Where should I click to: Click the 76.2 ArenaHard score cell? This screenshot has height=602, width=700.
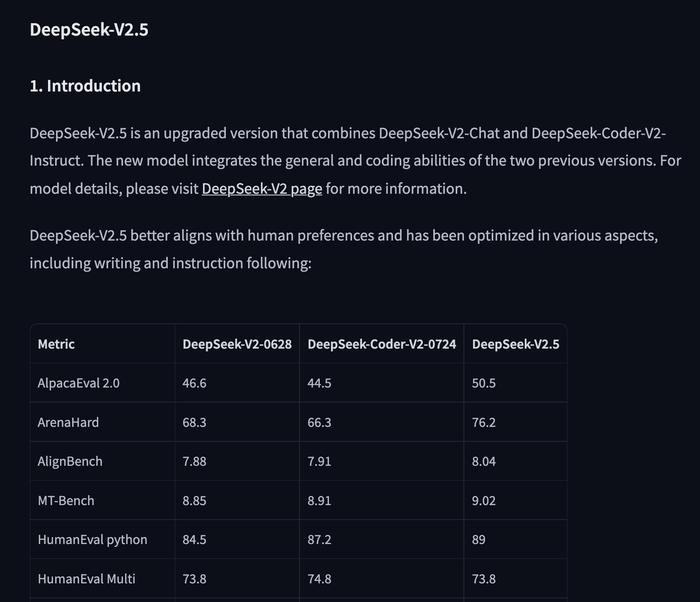pyautogui.click(x=484, y=422)
